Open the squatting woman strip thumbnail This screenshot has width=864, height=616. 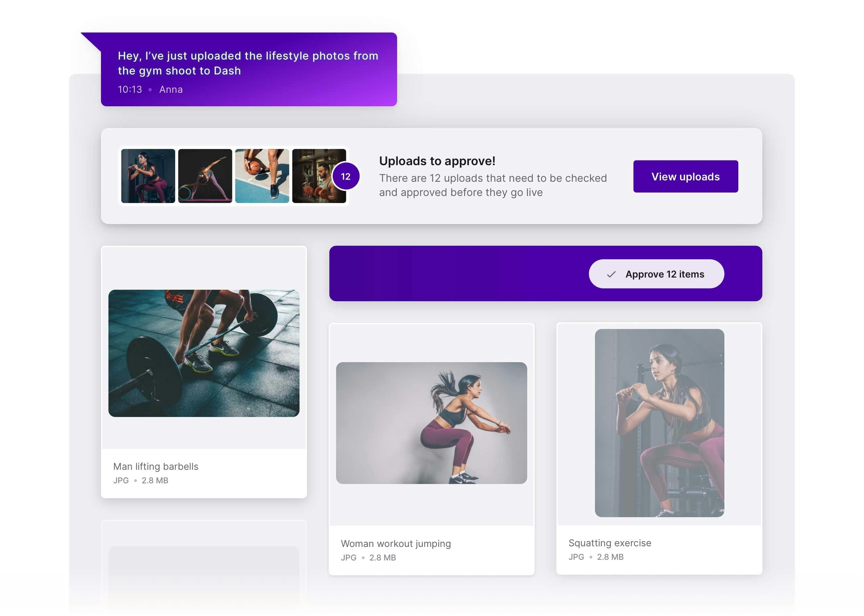tap(148, 176)
